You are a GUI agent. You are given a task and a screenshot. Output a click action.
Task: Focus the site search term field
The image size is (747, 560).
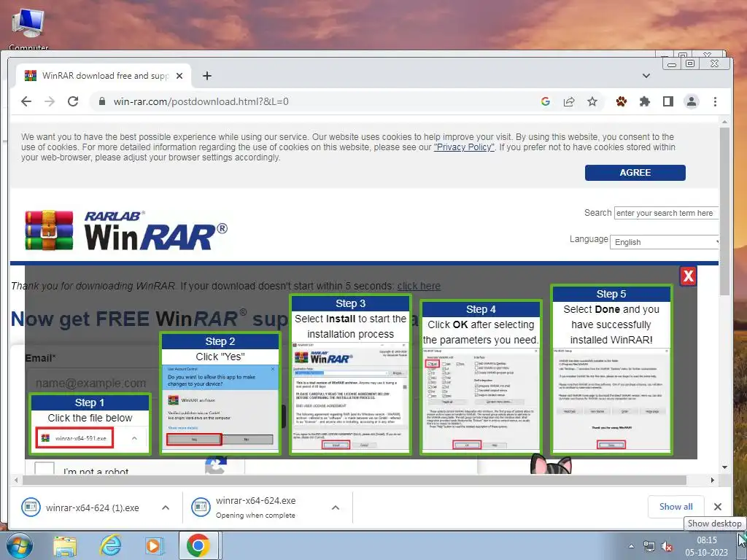tap(666, 213)
